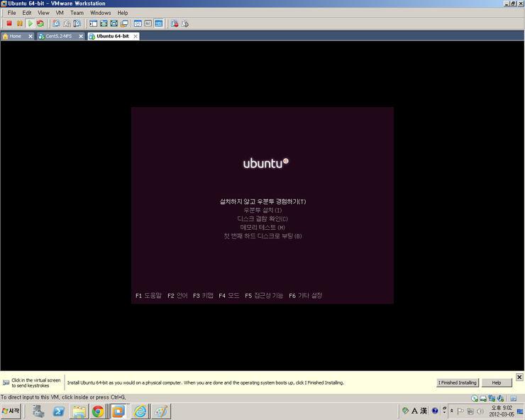
Task: Click the Help button in install bar
Action: [497, 382]
